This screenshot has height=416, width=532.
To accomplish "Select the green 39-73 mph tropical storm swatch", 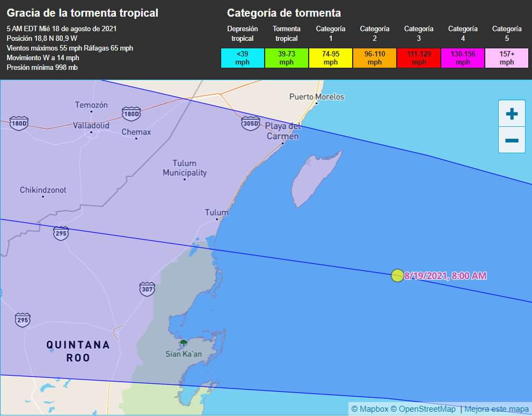I will point(287,58).
